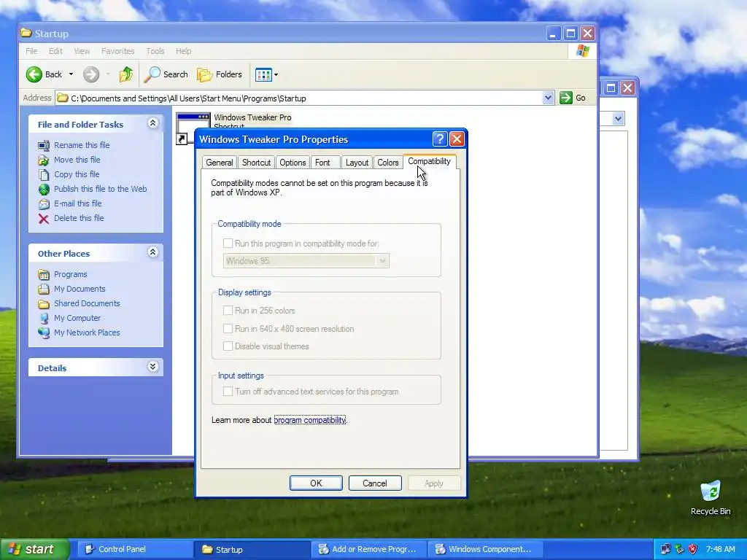Switch to the General tab
Screen dimensions: 747x560
219,163
